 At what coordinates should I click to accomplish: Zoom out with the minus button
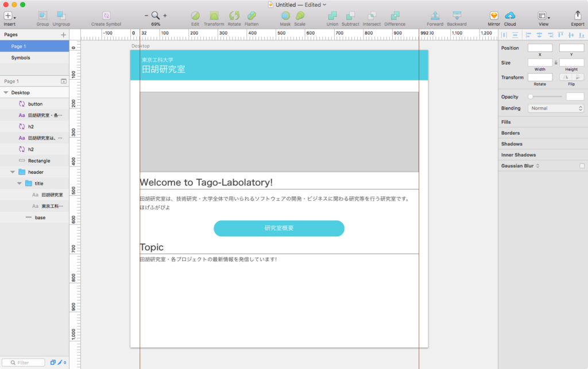(x=146, y=15)
